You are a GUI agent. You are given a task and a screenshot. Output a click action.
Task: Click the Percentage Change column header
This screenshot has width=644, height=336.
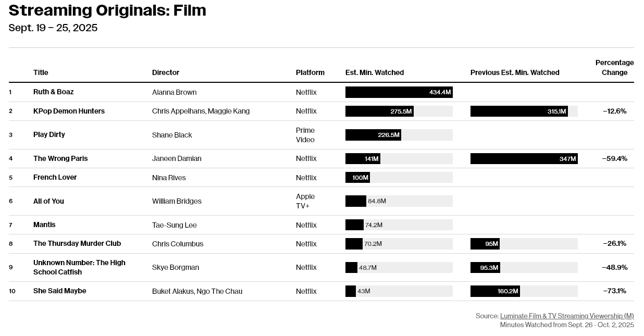coord(615,68)
